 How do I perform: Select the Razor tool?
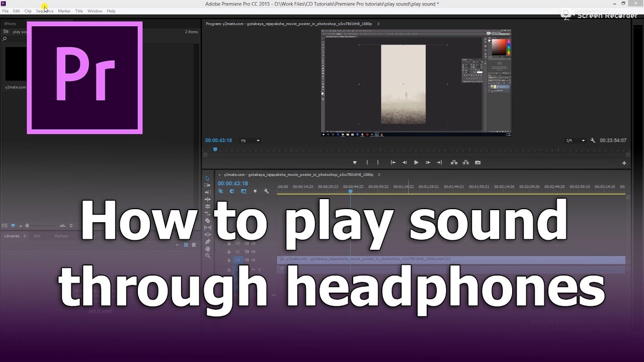coord(207,220)
